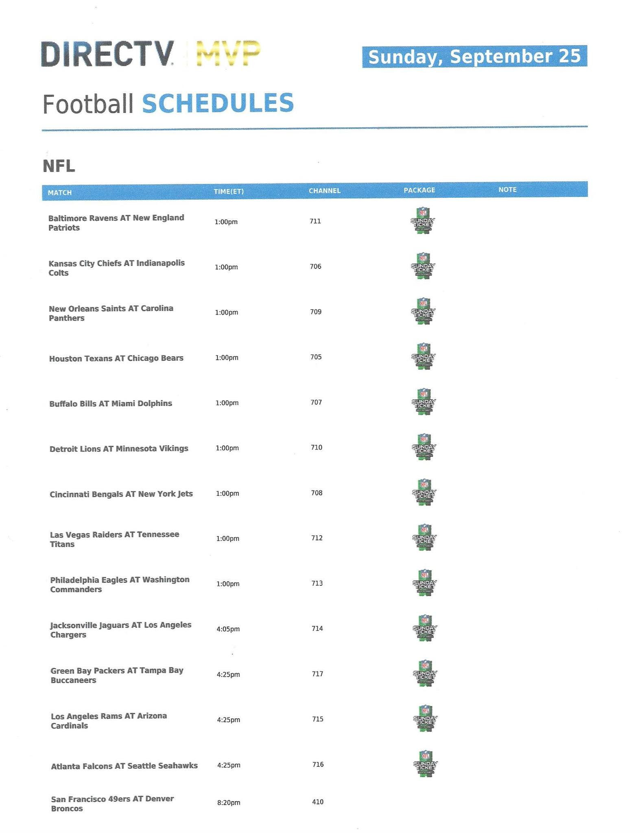Screen dimensions: 644x833
Task: Select the CHANNEL column header
Action: (x=324, y=191)
